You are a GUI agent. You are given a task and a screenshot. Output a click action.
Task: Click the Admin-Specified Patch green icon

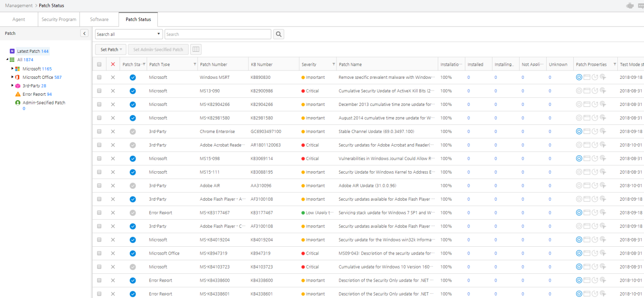[x=18, y=103]
